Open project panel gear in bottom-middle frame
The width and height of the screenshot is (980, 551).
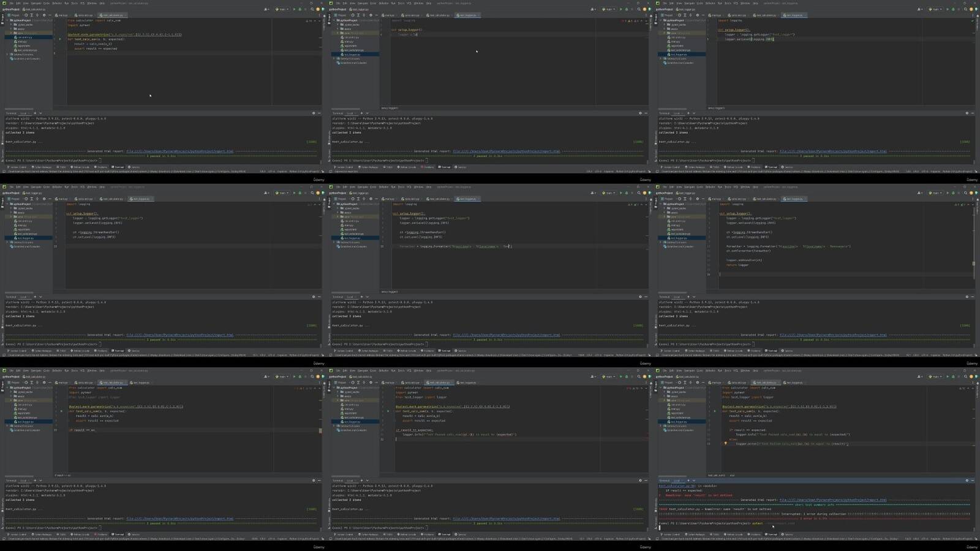coord(370,383)
